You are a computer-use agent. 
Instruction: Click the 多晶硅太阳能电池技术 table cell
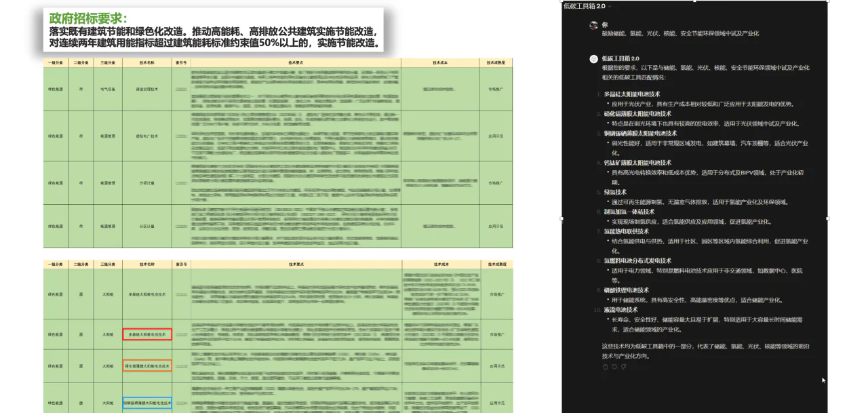coord(147,334)
